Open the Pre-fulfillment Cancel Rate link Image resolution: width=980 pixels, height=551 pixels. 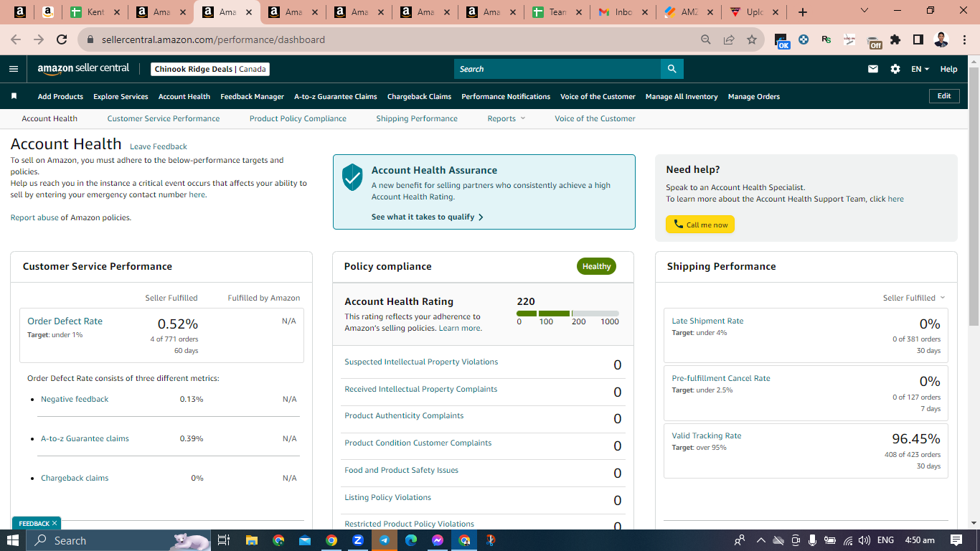click(721, 378)
